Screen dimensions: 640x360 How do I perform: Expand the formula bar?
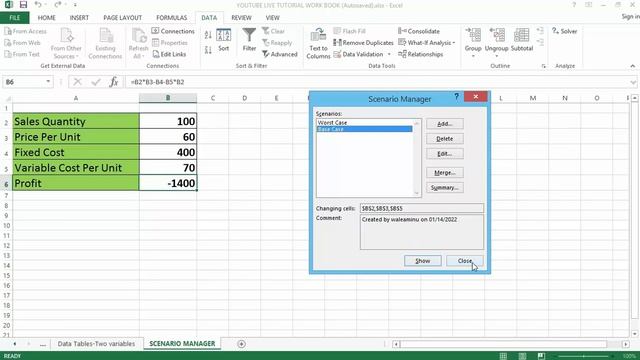pyautogui.click(x=633, y=82)
